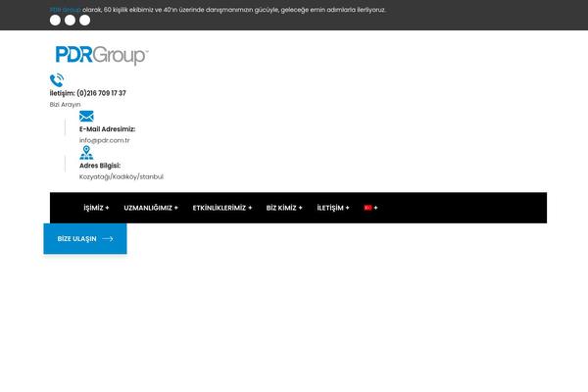Click the blue map location pin icon
The width and height of the screenshot is (588, 392).
pyautogui.click(x=86, y=153)
